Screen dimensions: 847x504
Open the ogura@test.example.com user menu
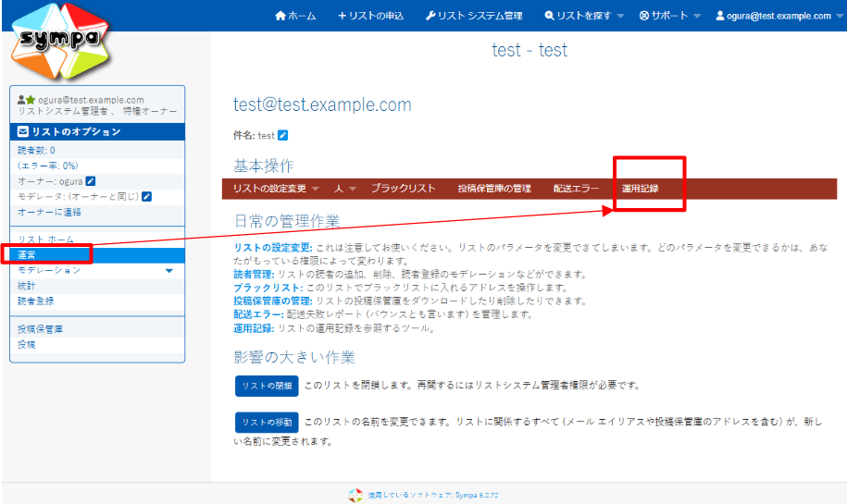pos(778,16)
